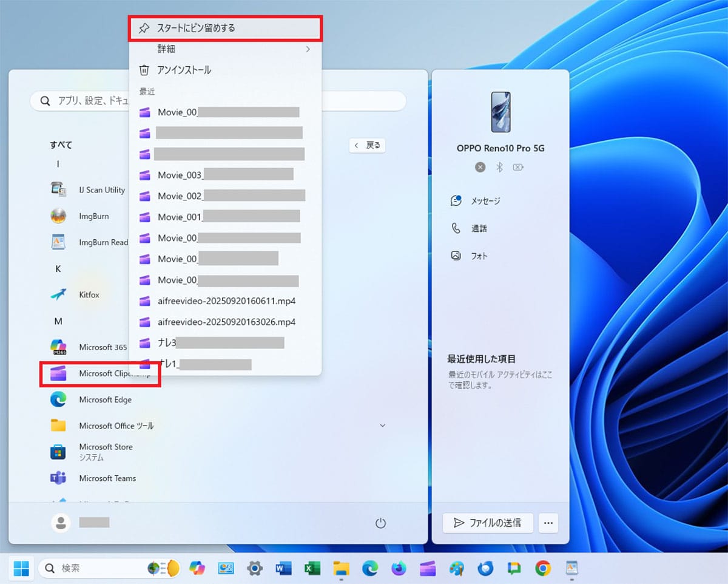Open recent file Movie_002_

point(225,196)
